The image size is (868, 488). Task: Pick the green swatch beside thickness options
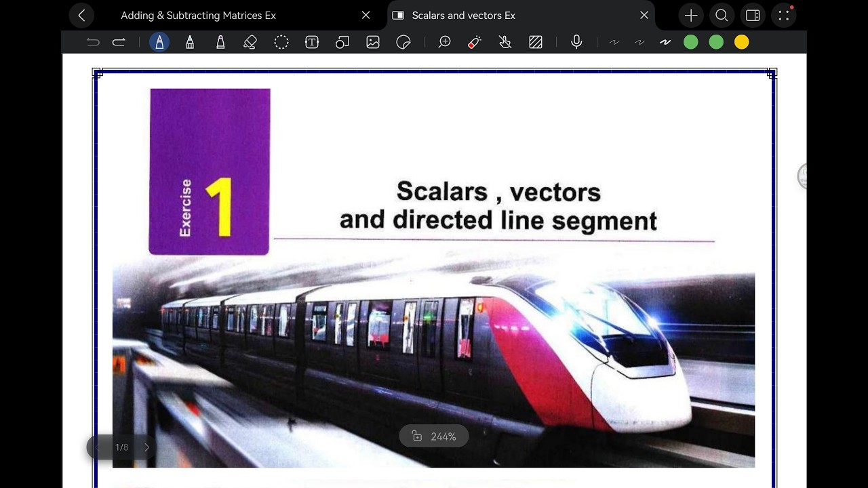point(691,42)
